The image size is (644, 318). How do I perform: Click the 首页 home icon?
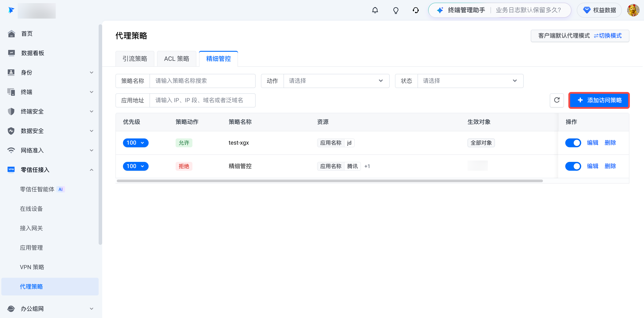[x=11, y=34]
